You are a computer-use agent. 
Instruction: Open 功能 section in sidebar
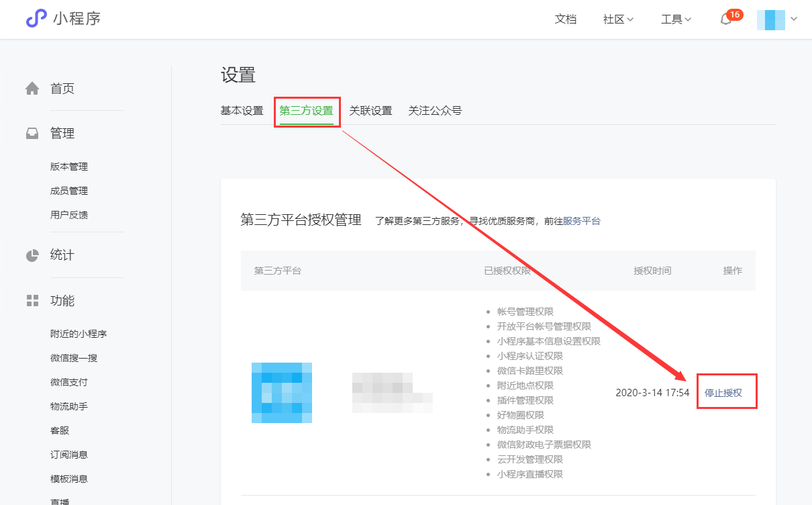click(x=62, y=301)
